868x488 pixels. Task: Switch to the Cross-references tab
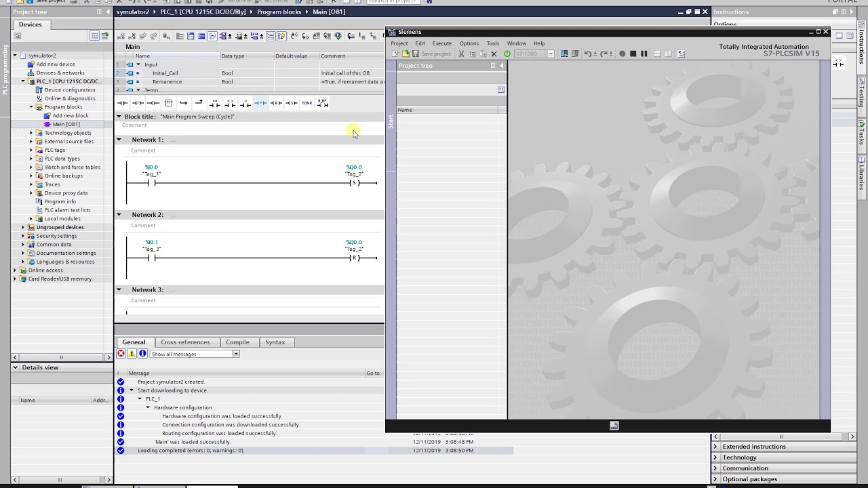tap(185, 342)
